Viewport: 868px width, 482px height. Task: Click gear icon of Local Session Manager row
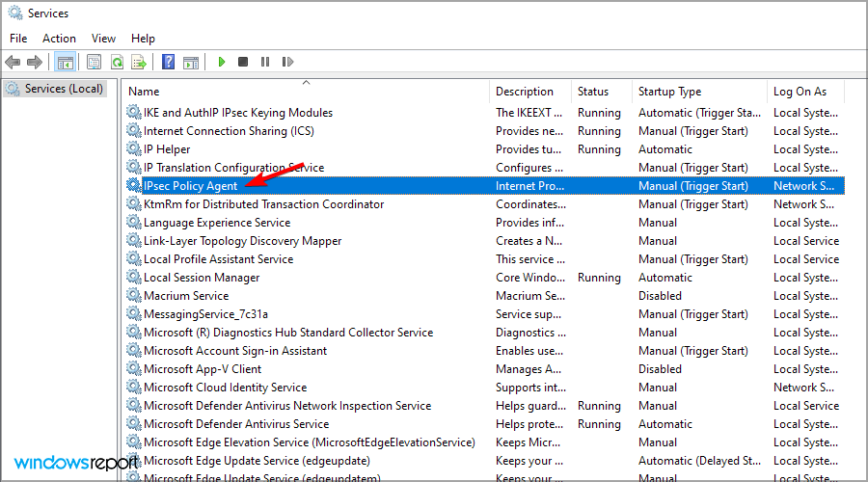pos(133,276)
